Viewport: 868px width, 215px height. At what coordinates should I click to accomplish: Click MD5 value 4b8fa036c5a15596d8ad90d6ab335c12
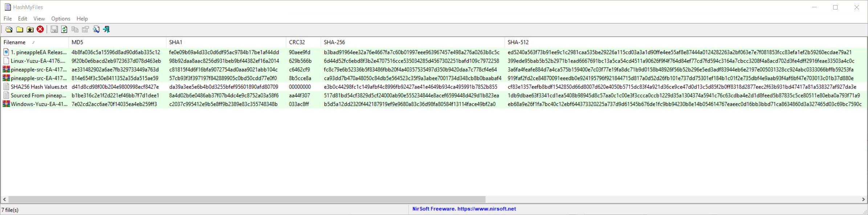pyautogui.click(x=116, y=52)
